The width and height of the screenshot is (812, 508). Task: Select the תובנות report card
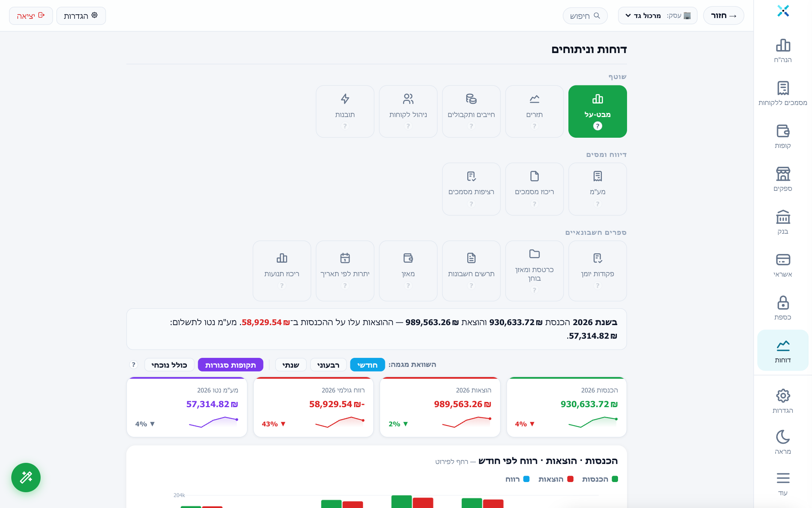point(345,111)
